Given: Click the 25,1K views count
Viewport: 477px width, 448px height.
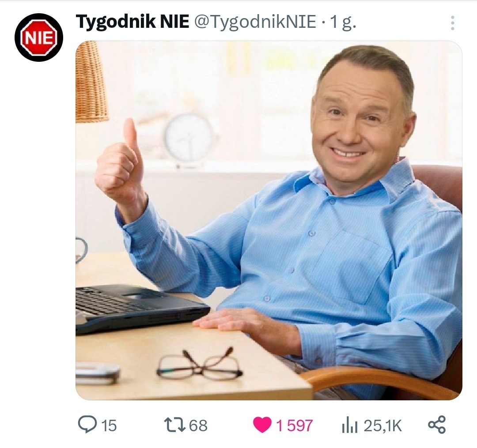Looking at the screenshot, I should pyautogui.click(x=382, y=425).
